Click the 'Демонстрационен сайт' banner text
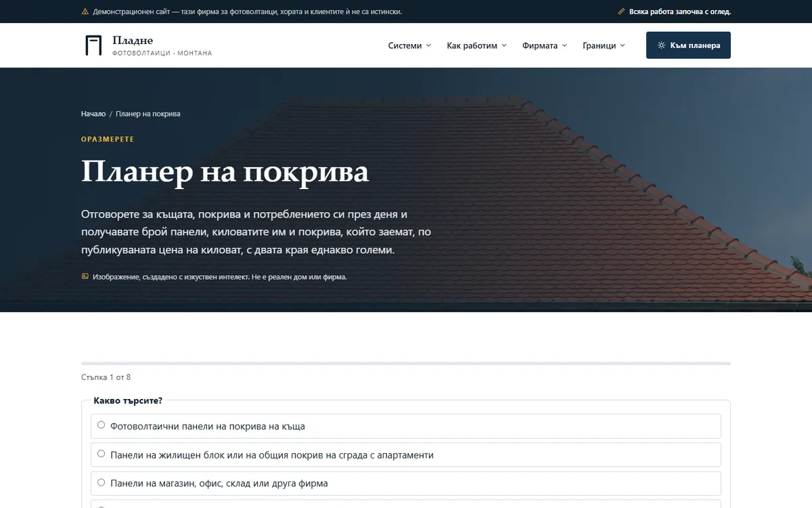Viewport: 812px width, 508px height. click(247, 12)
